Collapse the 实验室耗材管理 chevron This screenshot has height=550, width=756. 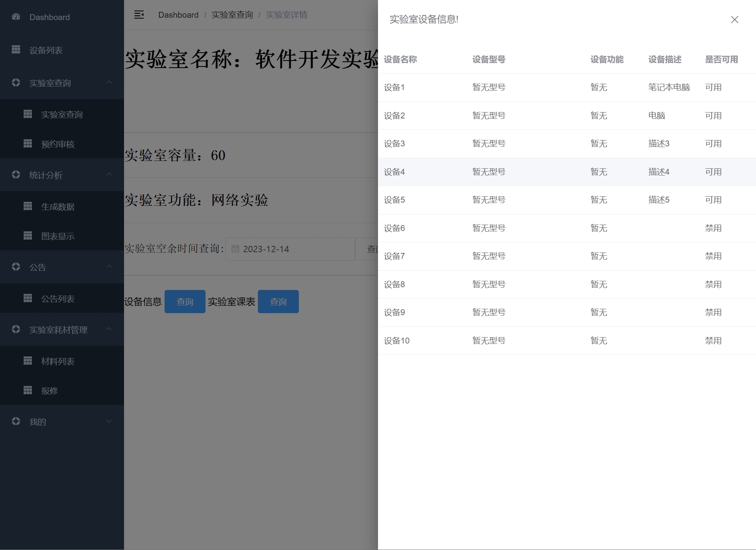tap(109, 329)
